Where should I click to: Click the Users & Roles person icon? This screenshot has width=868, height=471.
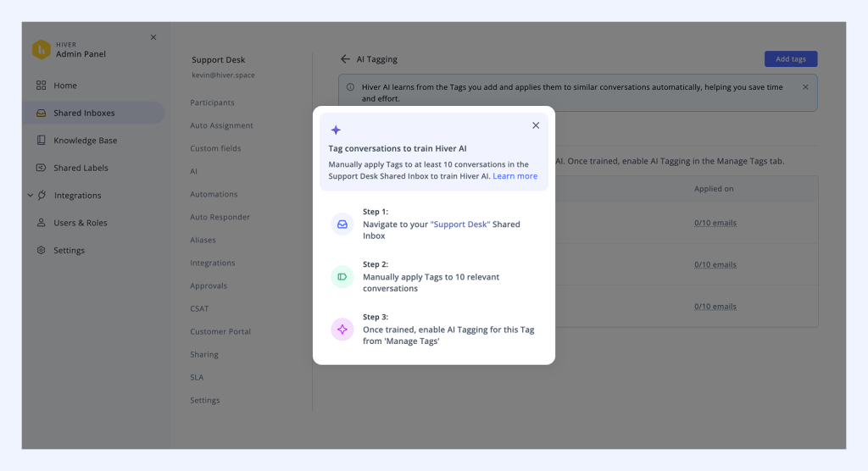(x=41, y=223)
